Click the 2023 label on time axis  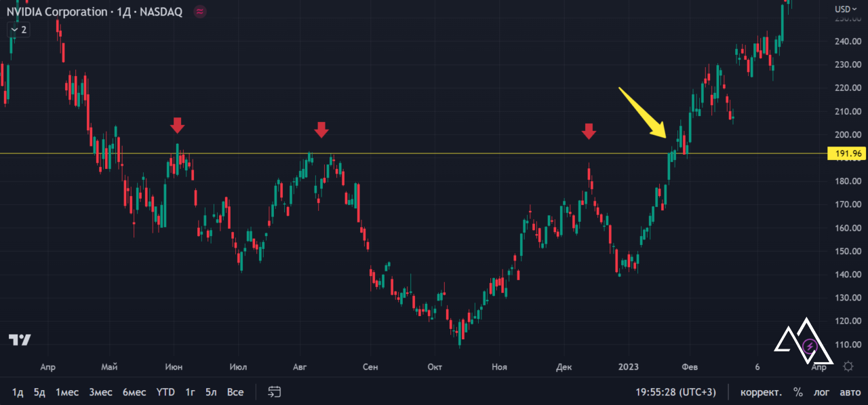pos(628,367)
